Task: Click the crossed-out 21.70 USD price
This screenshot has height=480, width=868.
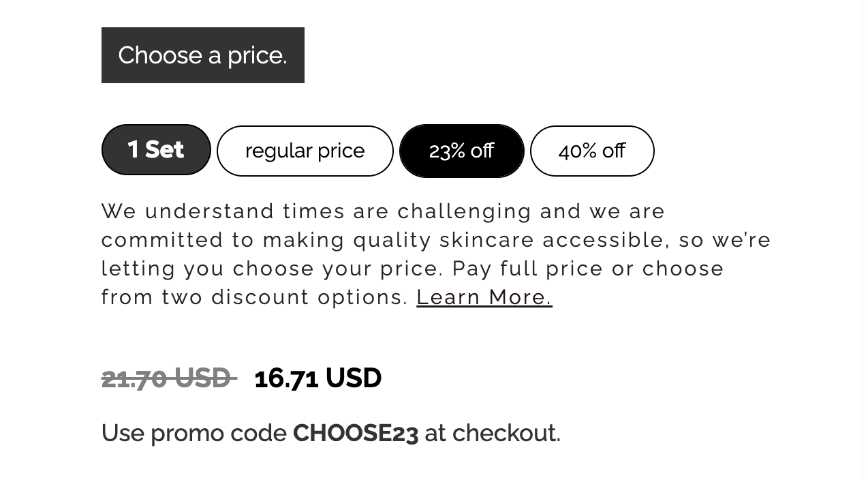Action: point(167,378)
